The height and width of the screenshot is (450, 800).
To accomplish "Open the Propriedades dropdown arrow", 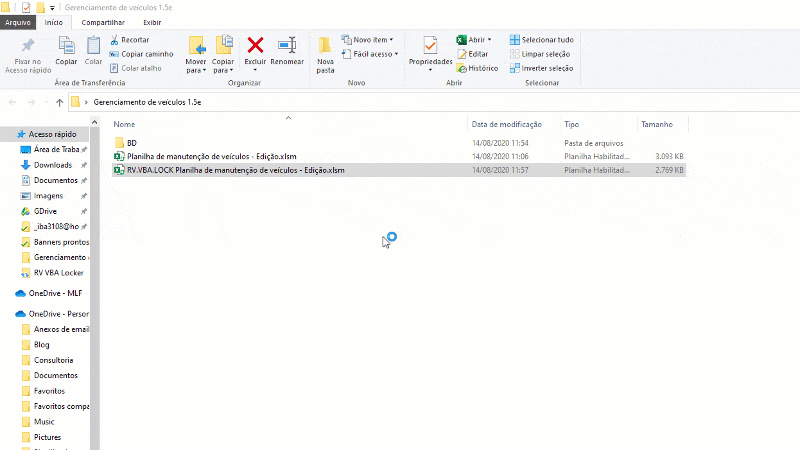I will pyautogui.click(x=430, y=70).
